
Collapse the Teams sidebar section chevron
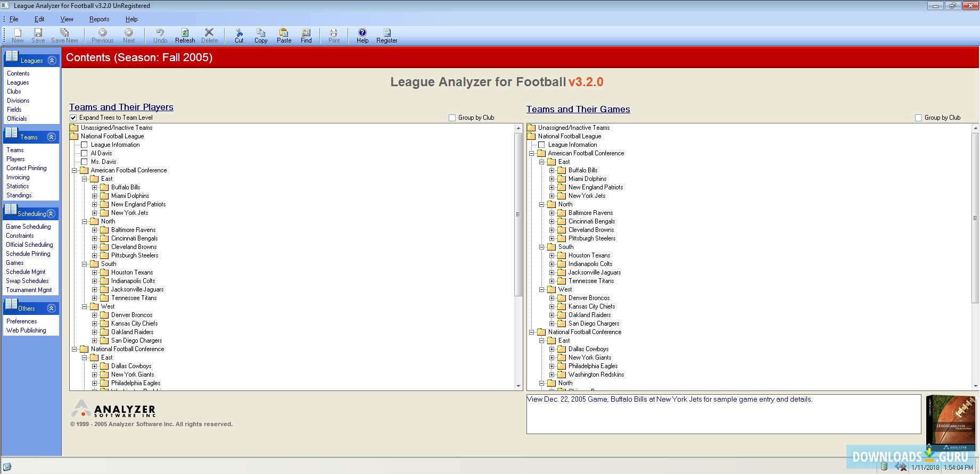click(52, 137)
